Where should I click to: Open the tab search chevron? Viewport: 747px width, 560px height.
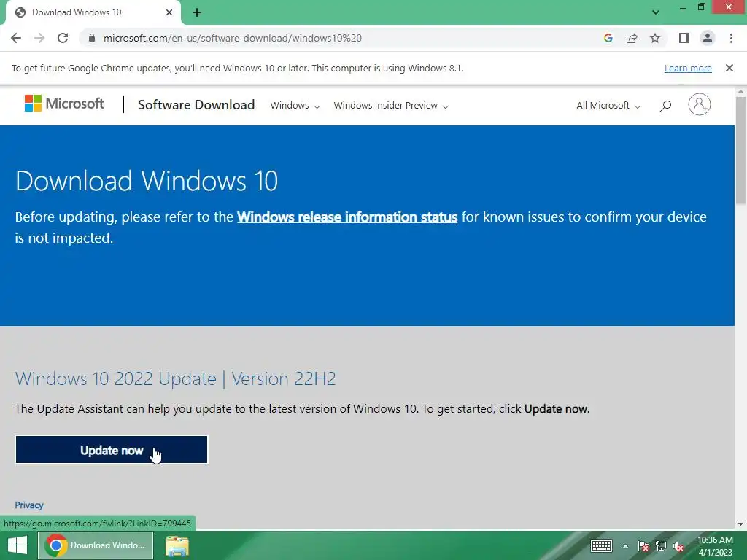pyautogui.click(x=656, y=12)
